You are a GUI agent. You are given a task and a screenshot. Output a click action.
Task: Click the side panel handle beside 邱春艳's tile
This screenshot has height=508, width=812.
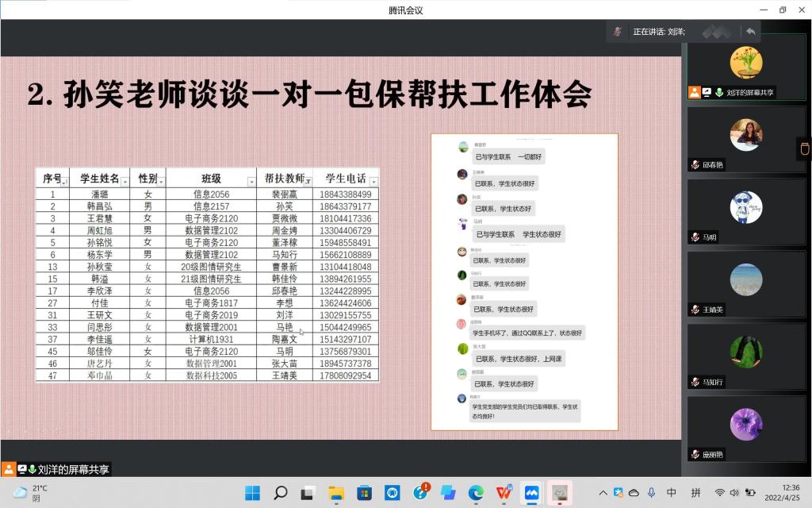click(804, 148)
